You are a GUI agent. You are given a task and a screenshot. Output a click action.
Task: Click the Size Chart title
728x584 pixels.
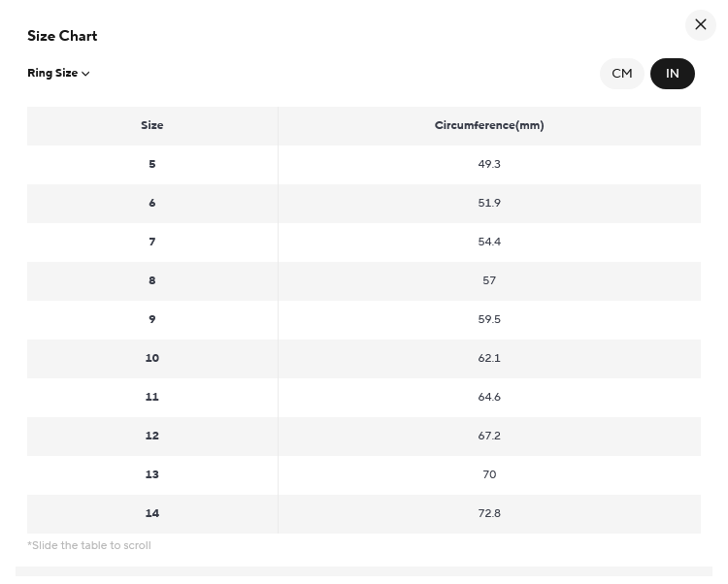62,36
